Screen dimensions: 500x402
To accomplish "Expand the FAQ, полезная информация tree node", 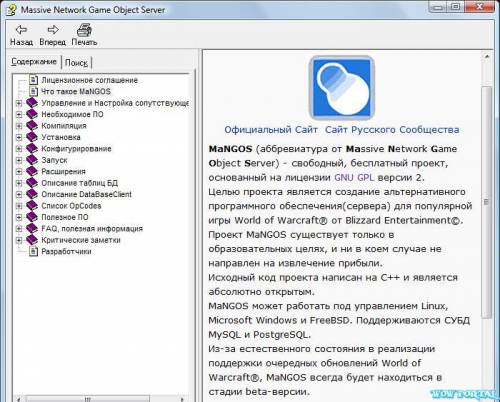I will pyautogui.click(x=19, y=229).
